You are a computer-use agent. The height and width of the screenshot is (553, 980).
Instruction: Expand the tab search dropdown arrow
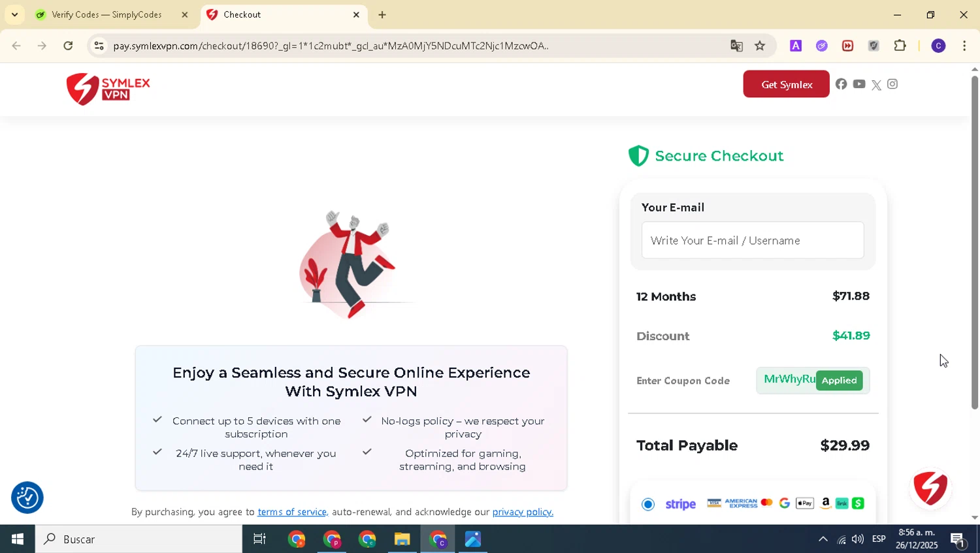coord(14,14)
